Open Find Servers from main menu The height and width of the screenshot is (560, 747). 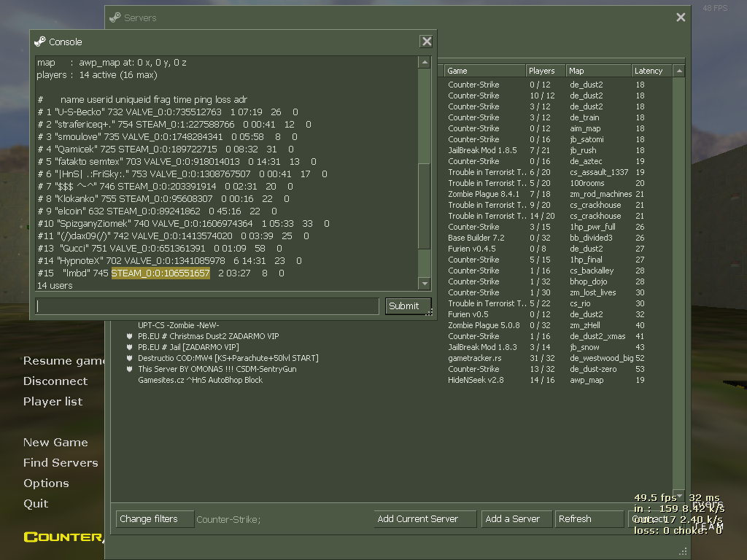click(x=61, y=462)
